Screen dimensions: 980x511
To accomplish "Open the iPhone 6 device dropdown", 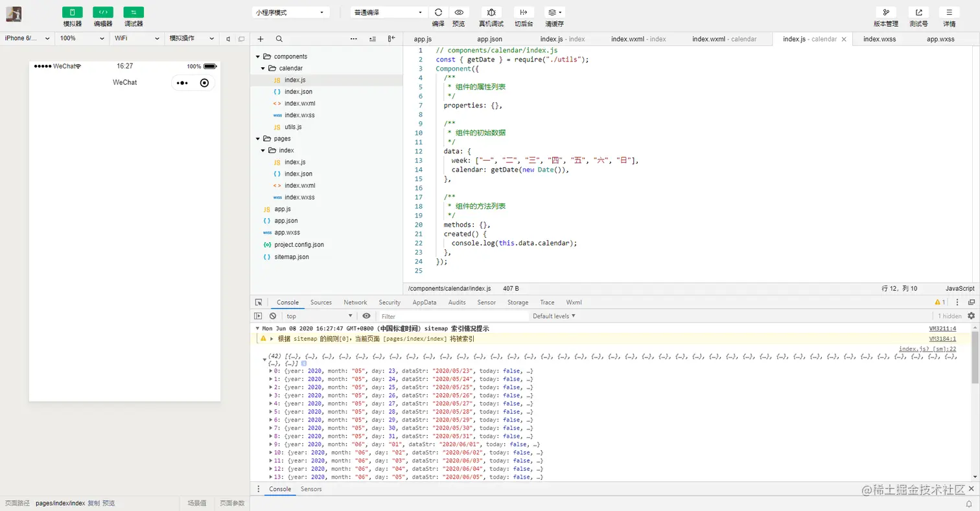I will click(27, 38).
